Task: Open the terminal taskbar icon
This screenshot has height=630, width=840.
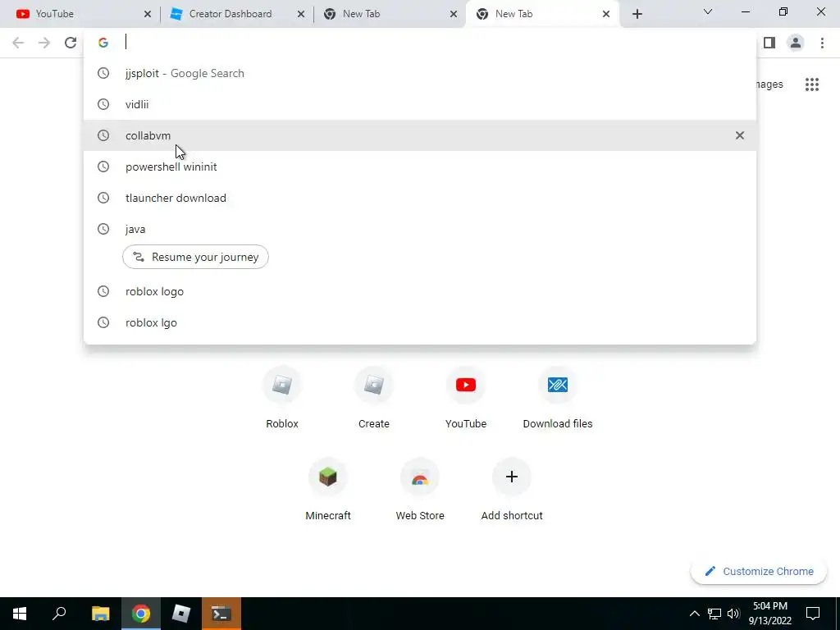Action: 221,614
